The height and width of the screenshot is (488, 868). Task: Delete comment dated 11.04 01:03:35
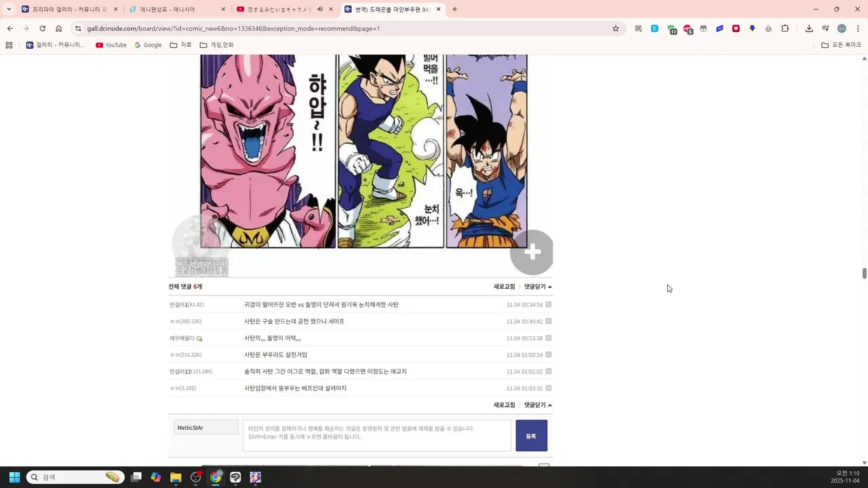549,388
